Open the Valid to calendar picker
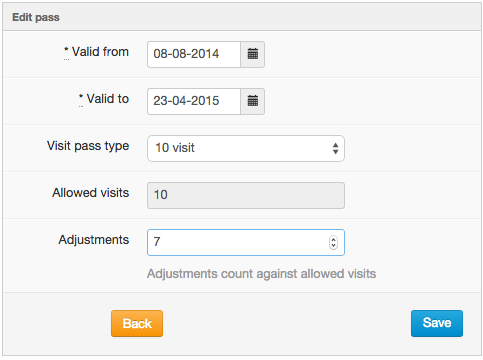Image resolution: width=483 pixels, height=360 pixels. 253,101
